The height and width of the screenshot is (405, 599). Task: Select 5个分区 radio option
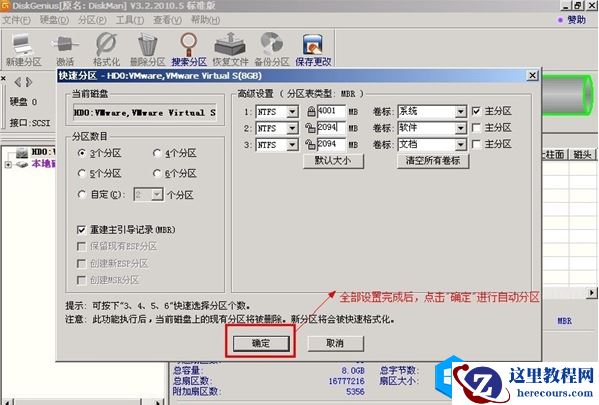coord(81,174)
